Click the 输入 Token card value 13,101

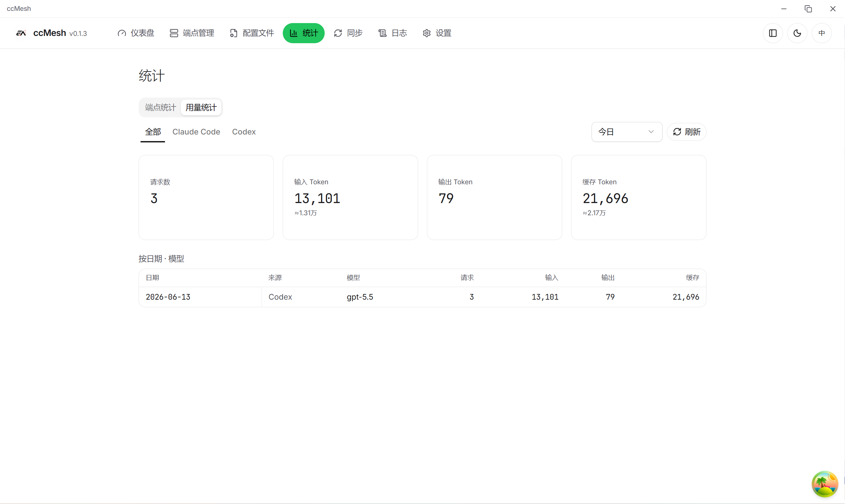tap(317, 198)
